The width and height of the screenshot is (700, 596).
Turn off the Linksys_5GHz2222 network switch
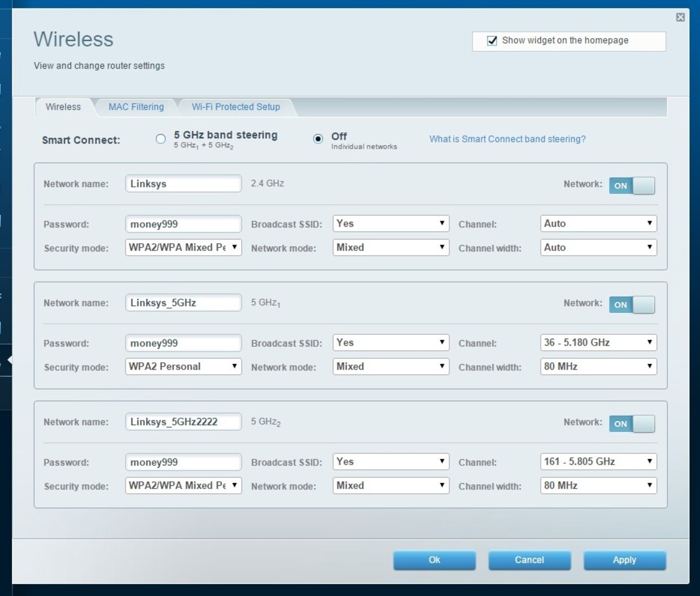[x=632, y=424]
